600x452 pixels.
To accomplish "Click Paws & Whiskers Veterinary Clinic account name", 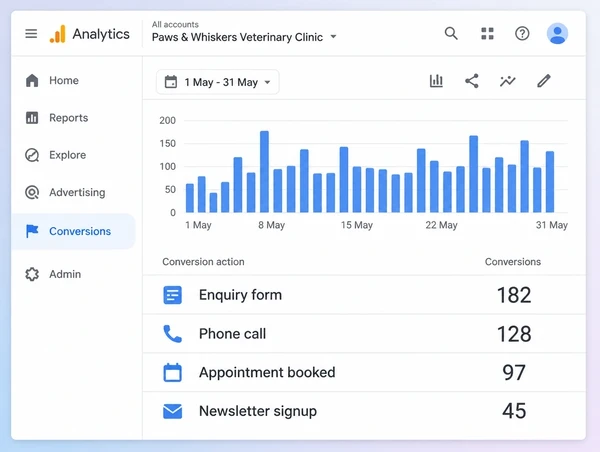I will (x=237, y=37).
